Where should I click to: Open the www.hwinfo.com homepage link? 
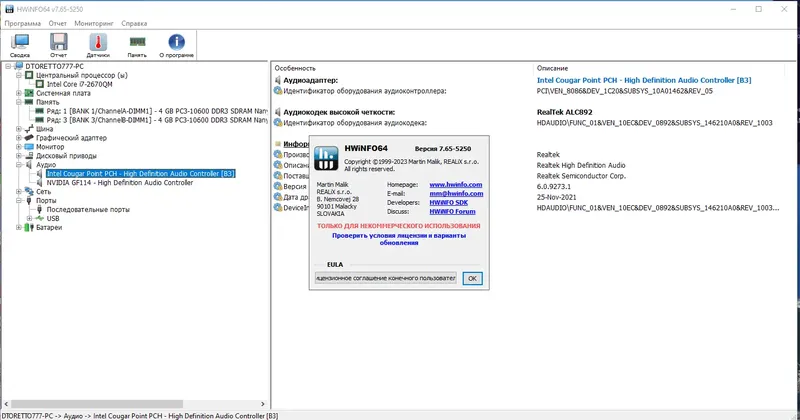(x=456, y=185)
